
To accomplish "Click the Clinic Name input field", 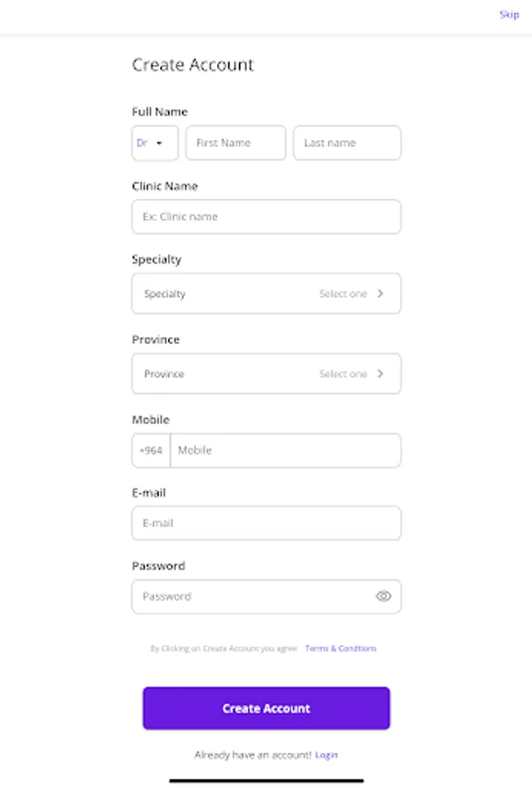I will (x=266, y=216).
